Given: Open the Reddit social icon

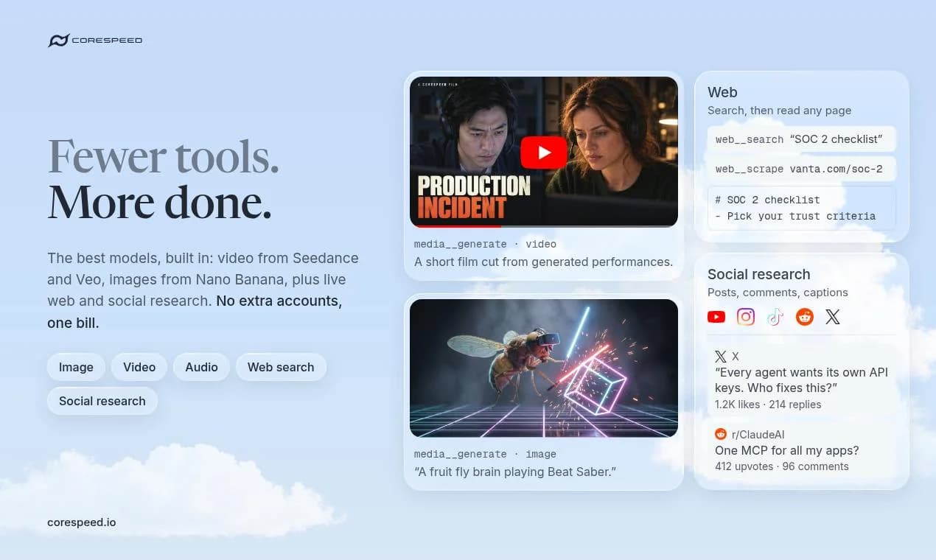Looking at the screenshot, I should (805, 317).
